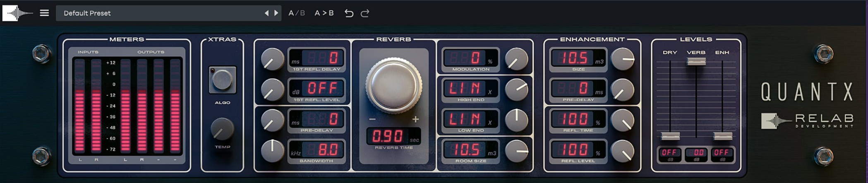Adjust the TEMP knob
Image resolution: width=868 pixels, height=183 pixels.
223,129
